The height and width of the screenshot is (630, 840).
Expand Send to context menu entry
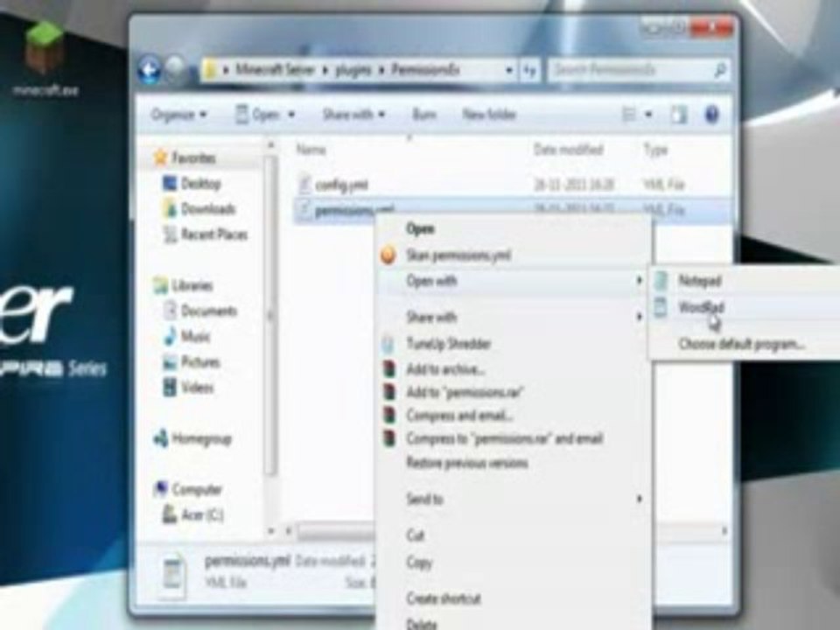[x=515, y=500]
